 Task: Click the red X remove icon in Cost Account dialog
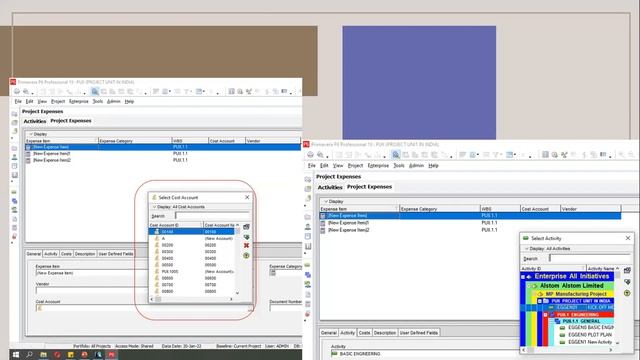246,246
